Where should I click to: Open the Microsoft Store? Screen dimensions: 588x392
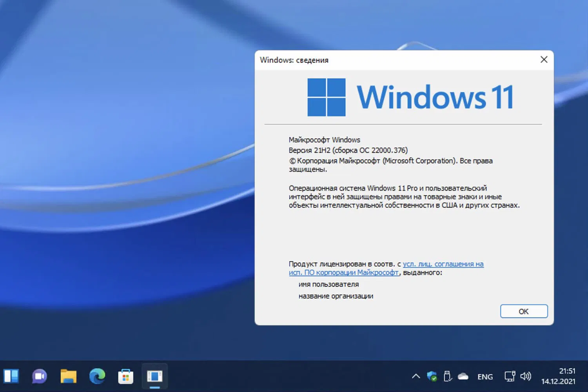pyautogui.click(x=125, y=376)
